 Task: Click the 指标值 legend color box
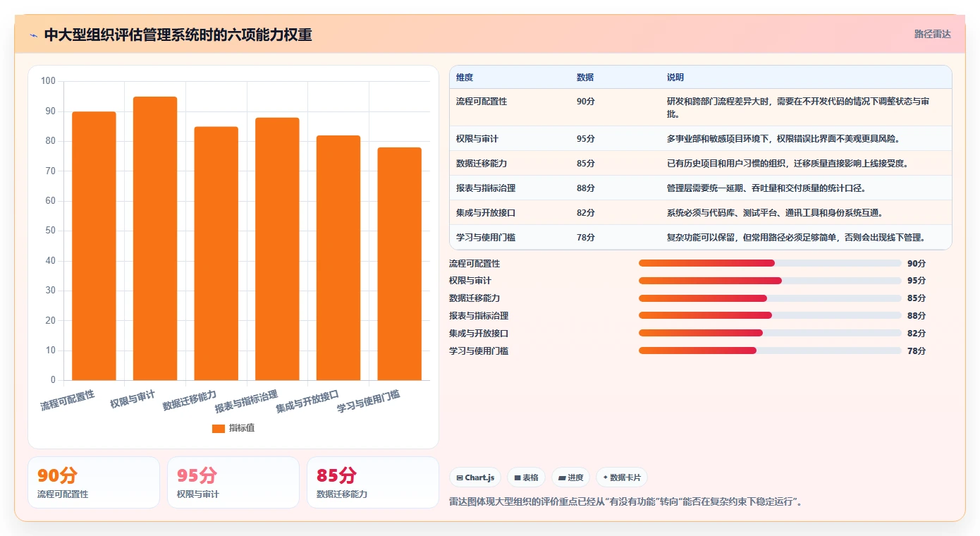point(219,428)
